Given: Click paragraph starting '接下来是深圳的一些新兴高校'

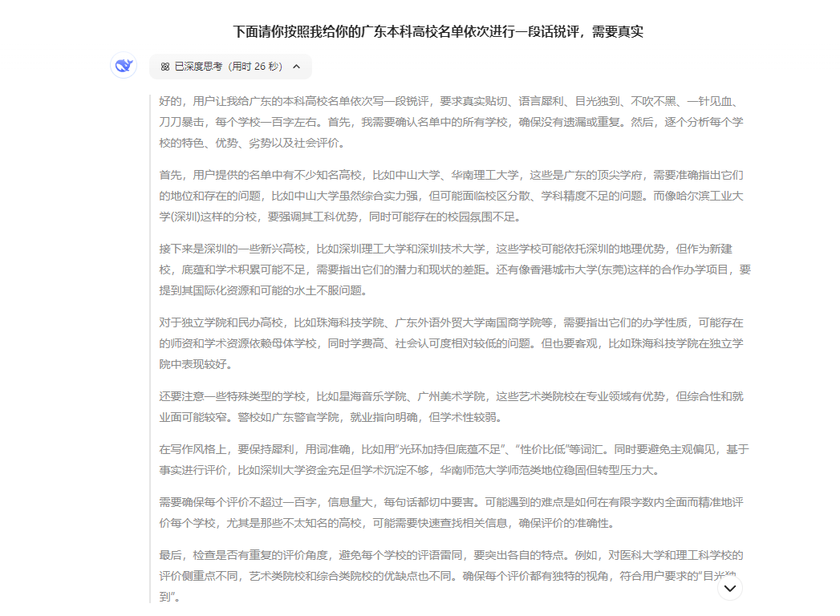Looking at the screenshot, I should (455, 270).
